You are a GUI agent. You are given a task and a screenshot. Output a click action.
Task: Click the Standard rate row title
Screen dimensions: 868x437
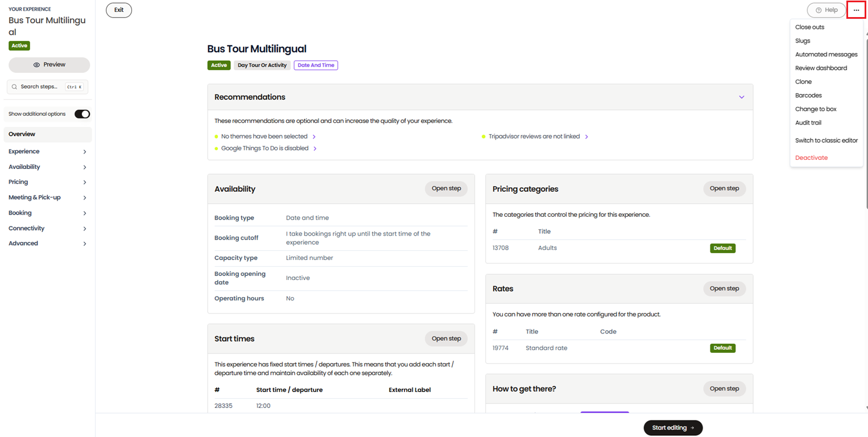[x=546, y=348]
